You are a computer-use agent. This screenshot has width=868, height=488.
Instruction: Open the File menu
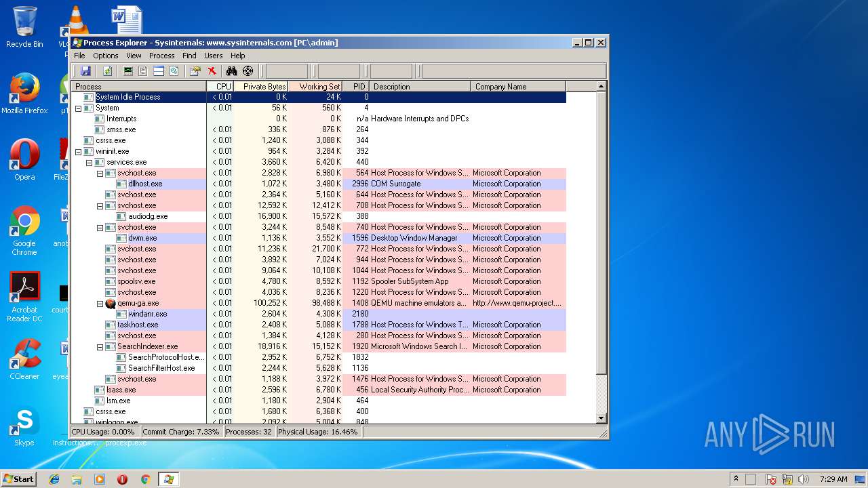click(79, 56)
